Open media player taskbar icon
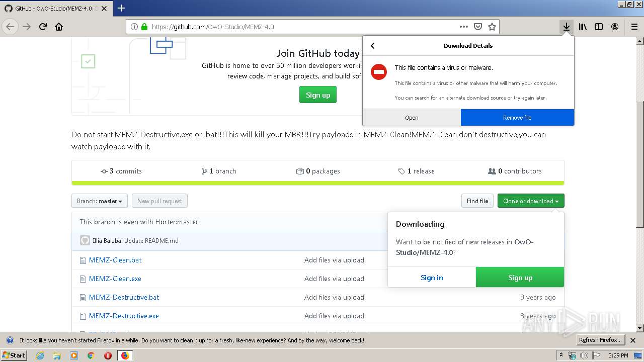 click(x=74, y=355)
